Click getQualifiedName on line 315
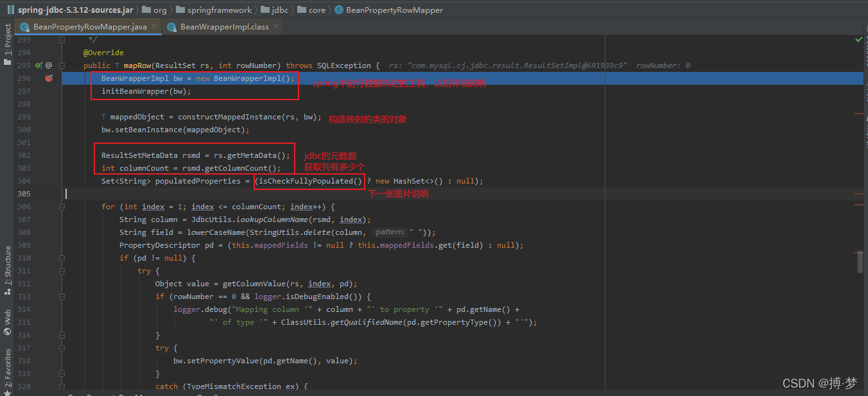Screen dimensions: 868x396 pyautogui.click(x=366, y=322)
